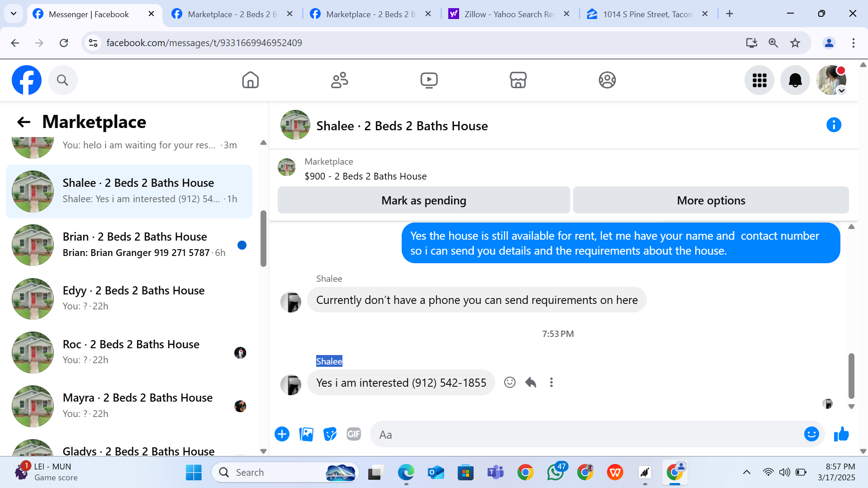Viewport: 868px width, 488px height.
Task: Open the $900 2 Beds 2 Baths listing link
Action: tap(365, 176)
